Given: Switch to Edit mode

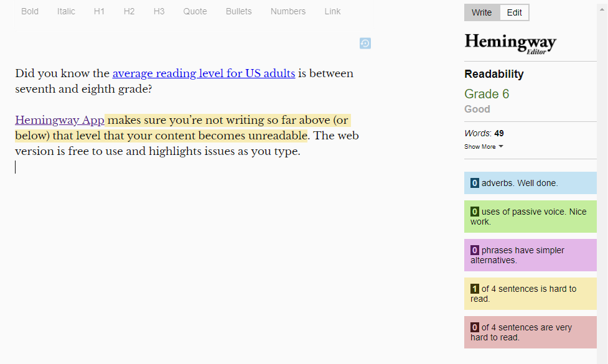Looking at the screenshot, I should (515, 12).
